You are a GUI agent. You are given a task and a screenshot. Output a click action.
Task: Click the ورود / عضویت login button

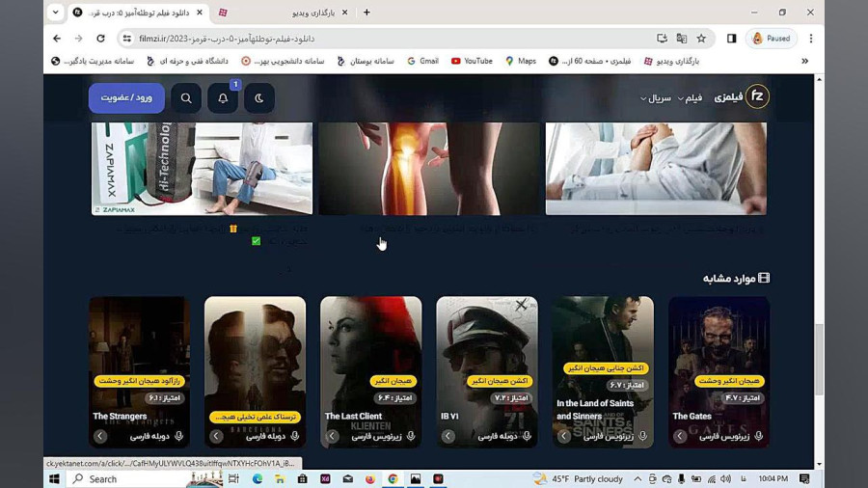126,98
